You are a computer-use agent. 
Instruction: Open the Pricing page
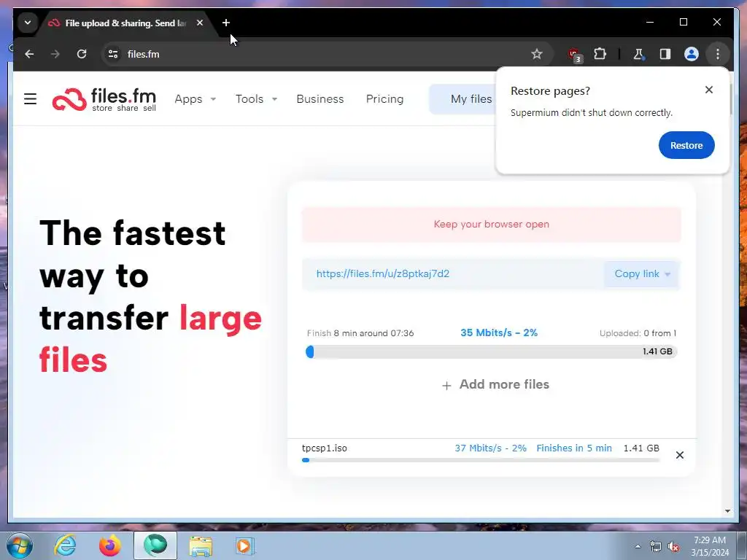[x=384, y=99]
